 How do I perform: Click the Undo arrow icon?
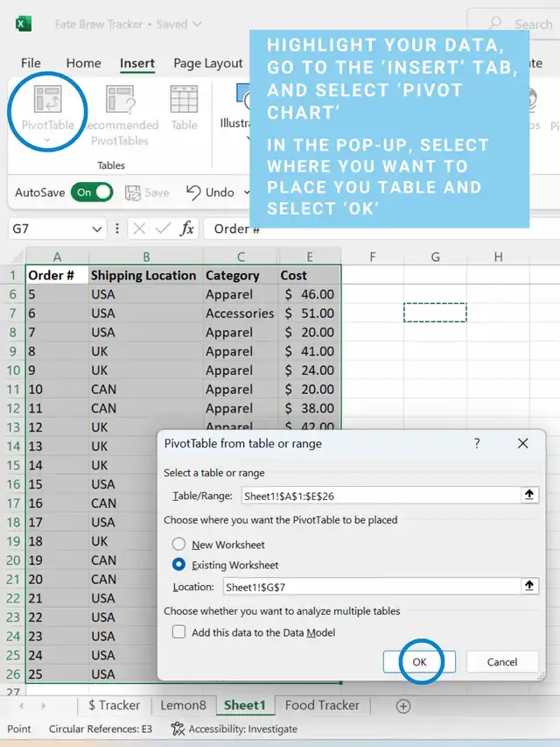[x=192, y=192]
